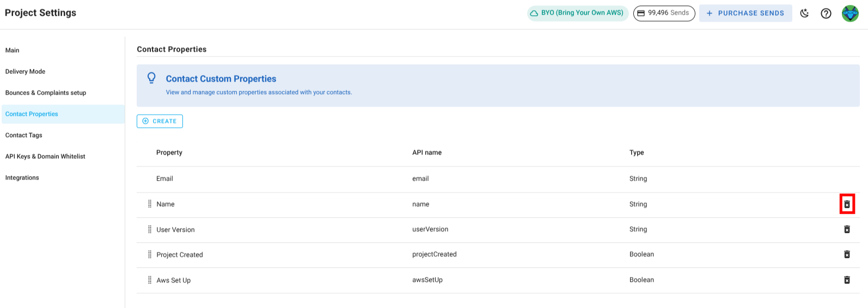Click the lightbulb icon in the banner

pos(152,78)
